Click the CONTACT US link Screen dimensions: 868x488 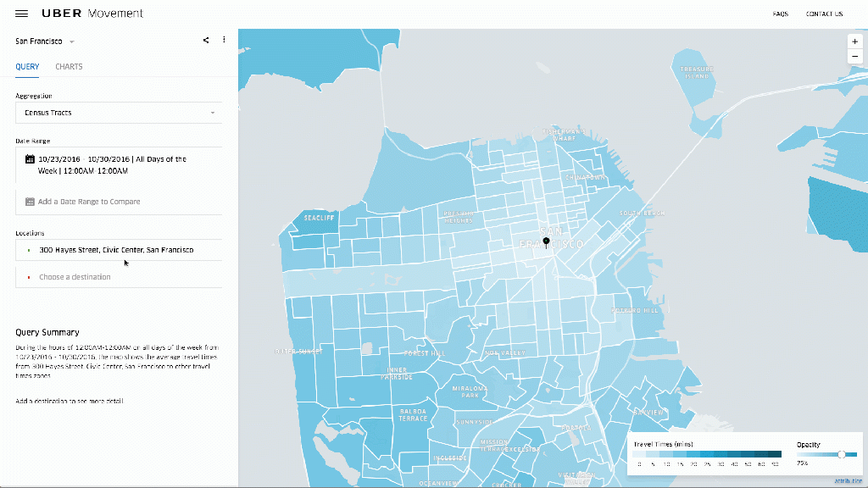tap(824, 14)
